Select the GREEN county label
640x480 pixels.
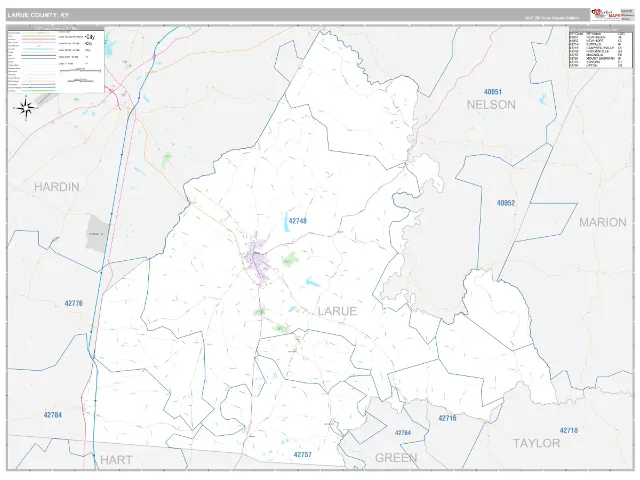pos(396,458)
